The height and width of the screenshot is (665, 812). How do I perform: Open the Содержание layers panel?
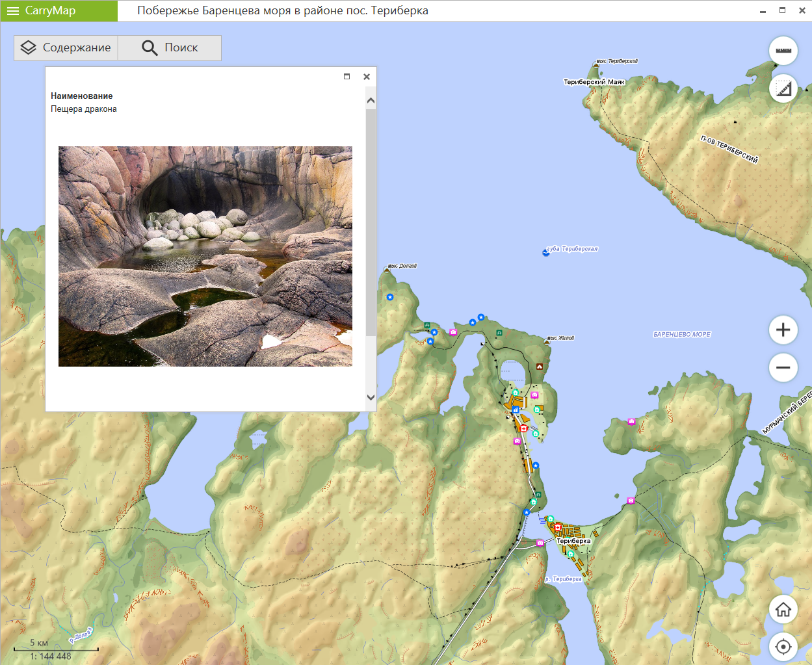(x=66, y=47)
